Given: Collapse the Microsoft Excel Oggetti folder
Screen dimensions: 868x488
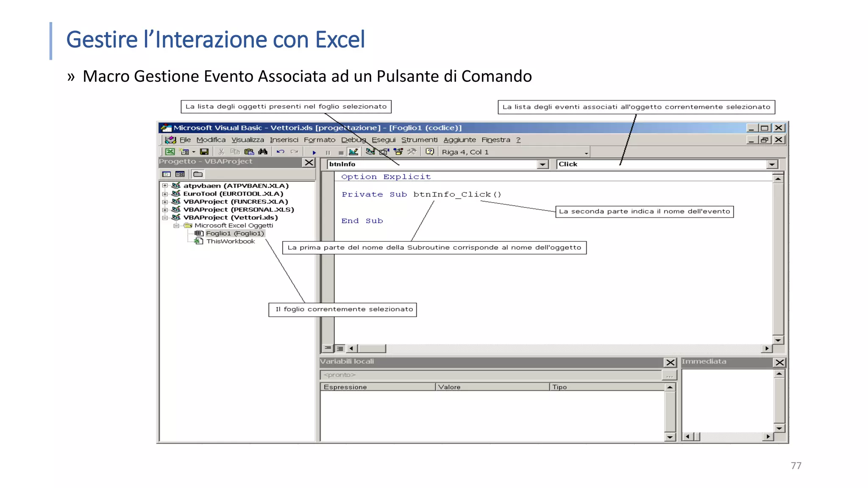Looking at the screenshot, I should pyautogui.click(x=176, y=226).
